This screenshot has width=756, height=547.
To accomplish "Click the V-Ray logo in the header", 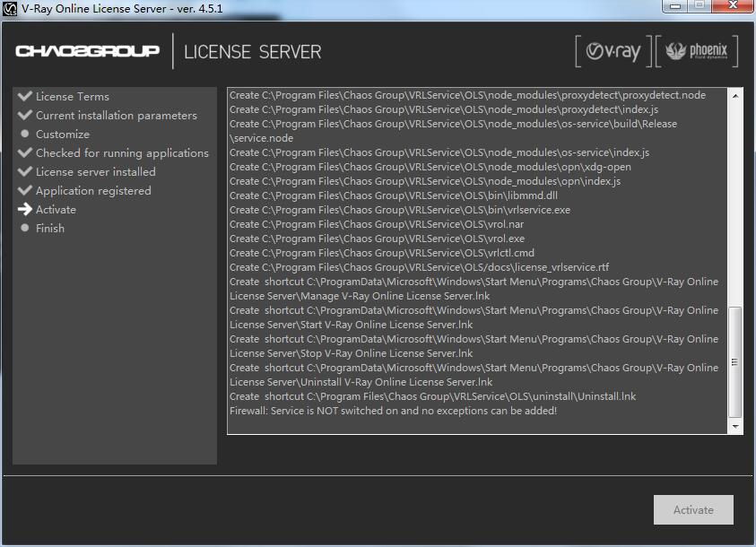I will pyautogui.click(x=613, y=51).
